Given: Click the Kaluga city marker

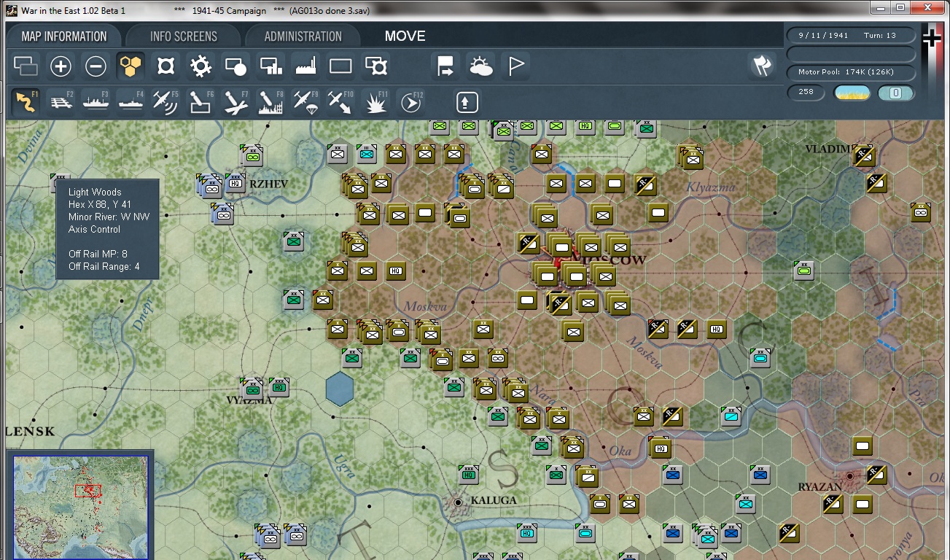Looking at the screenshot, I should click(458, 502).
